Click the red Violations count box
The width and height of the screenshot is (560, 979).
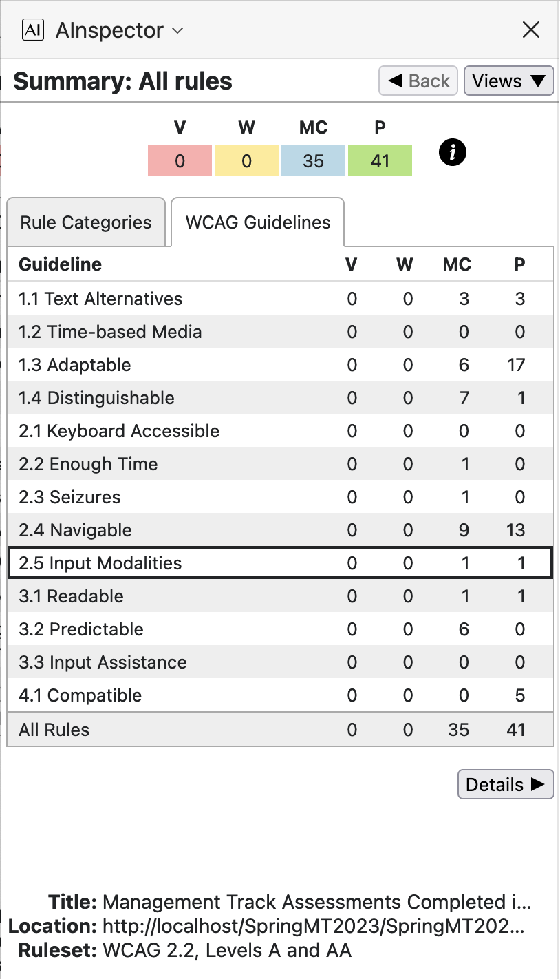pos(180,161)
